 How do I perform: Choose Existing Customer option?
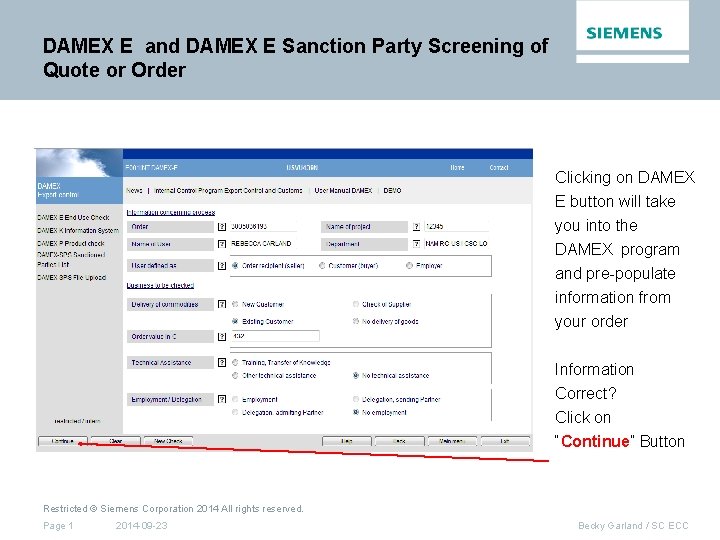coord(235,321)
